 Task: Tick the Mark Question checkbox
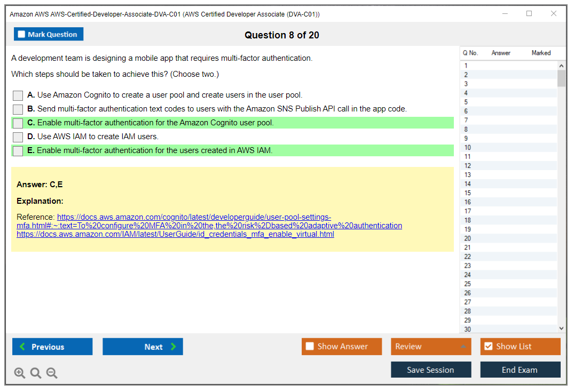[x=22, y=35]
